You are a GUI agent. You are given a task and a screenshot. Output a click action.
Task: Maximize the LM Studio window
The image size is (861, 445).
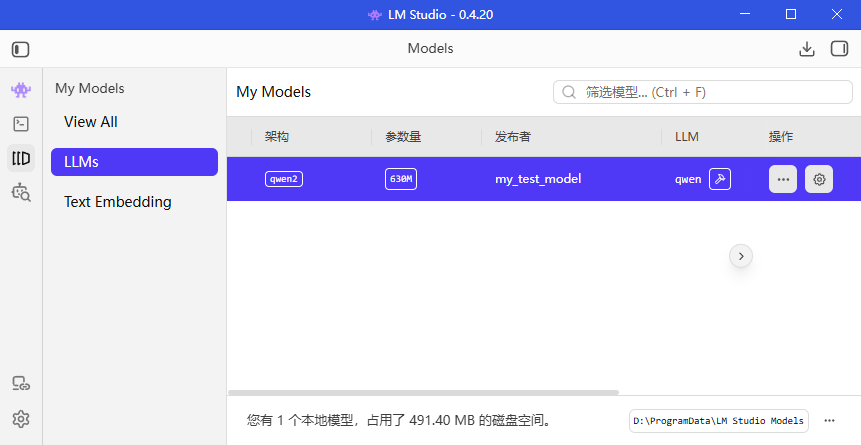pyautogui.click(x=791, y=14)
